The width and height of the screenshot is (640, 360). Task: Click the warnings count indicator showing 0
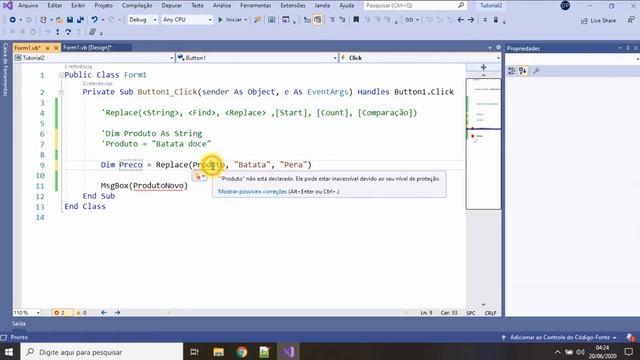[81, 313]
